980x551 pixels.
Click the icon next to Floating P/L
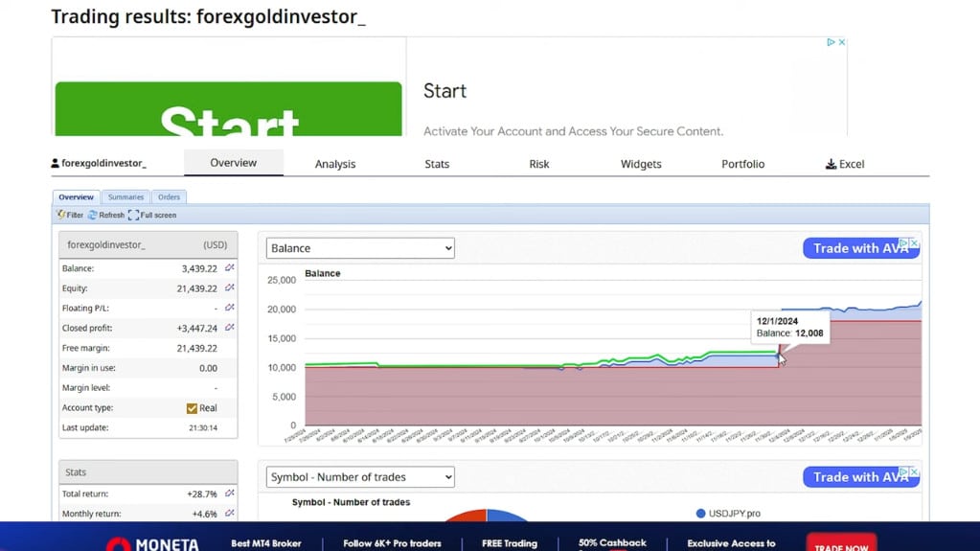tap(229, 309)
